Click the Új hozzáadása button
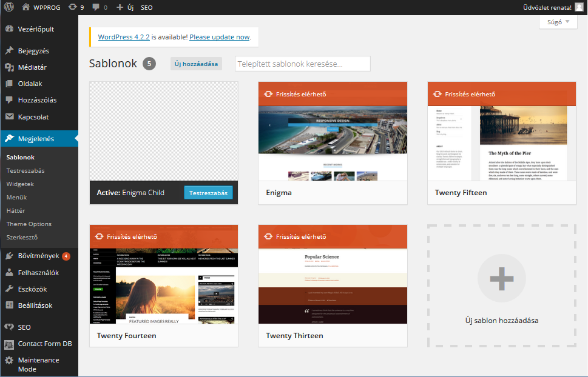The height and width of the screenshot is (377, 588). [196, 64]
